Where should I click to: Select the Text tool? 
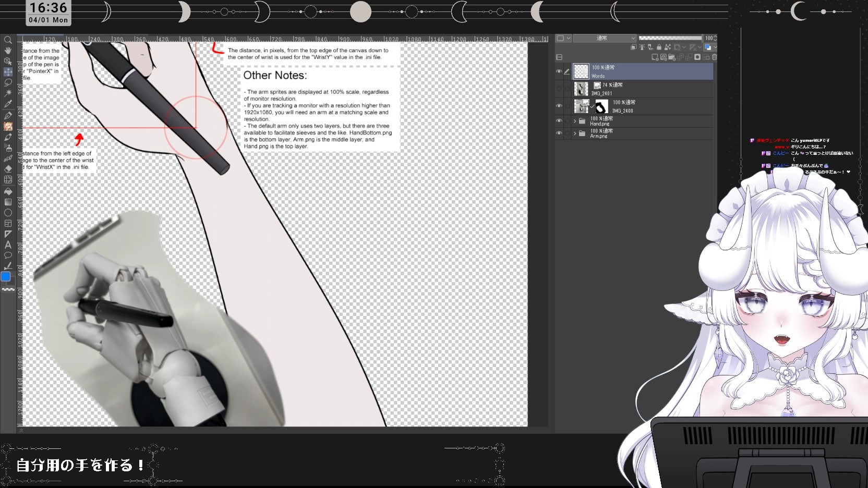8,245
